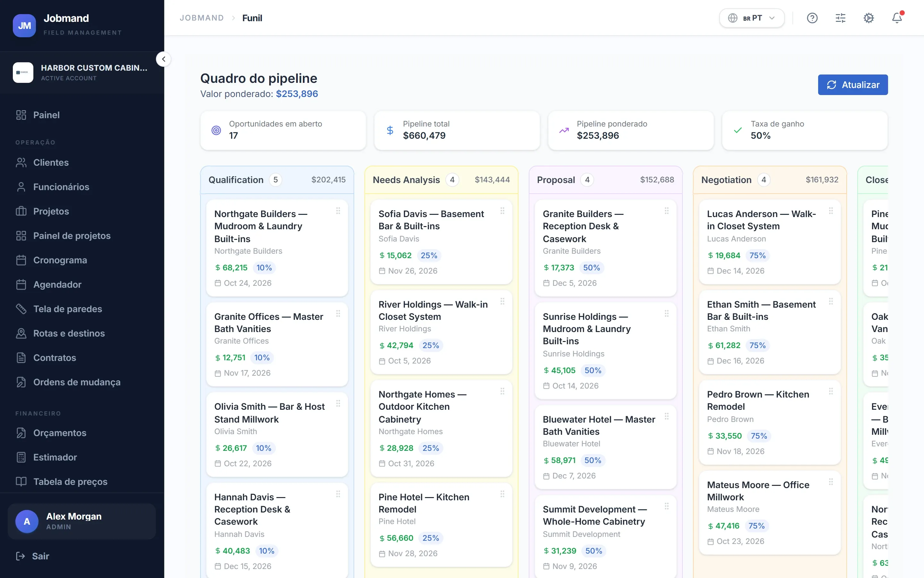Image resolution: width=924 pixels, height=578 pixels.
Task: Click the Clientes people icon
Action: [x=21, y=162]
